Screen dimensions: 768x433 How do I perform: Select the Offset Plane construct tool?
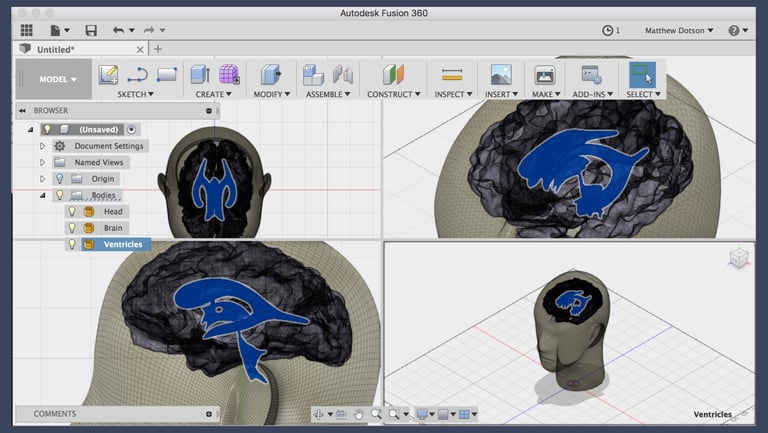393,74
